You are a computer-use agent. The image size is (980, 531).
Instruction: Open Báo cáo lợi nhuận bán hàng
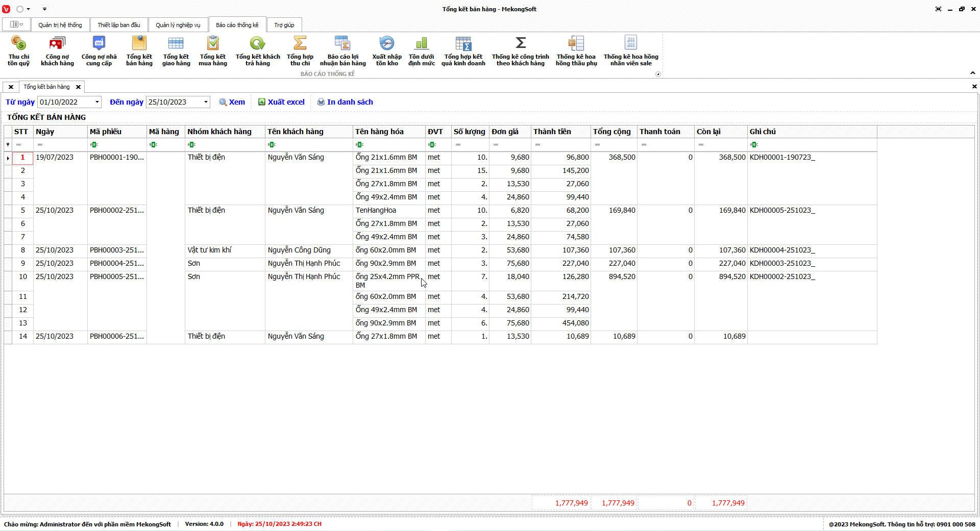pyautogui.click(x=342, y=50)
